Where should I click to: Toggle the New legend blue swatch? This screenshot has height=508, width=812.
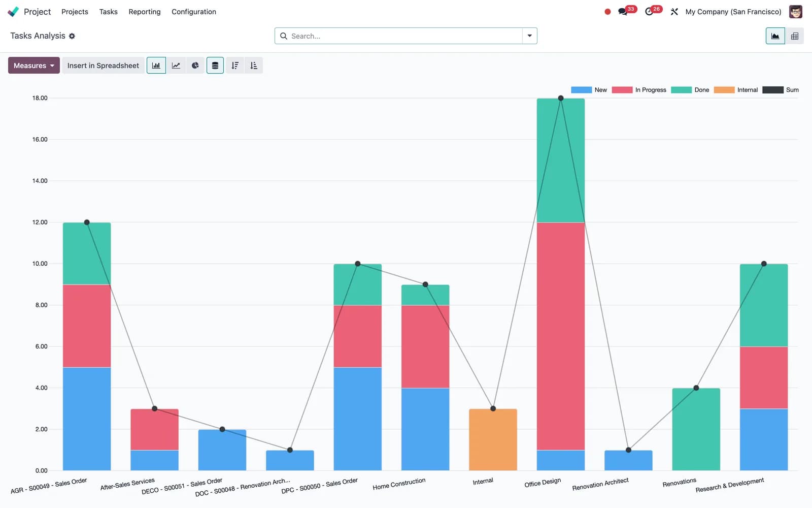coord(582,90)
